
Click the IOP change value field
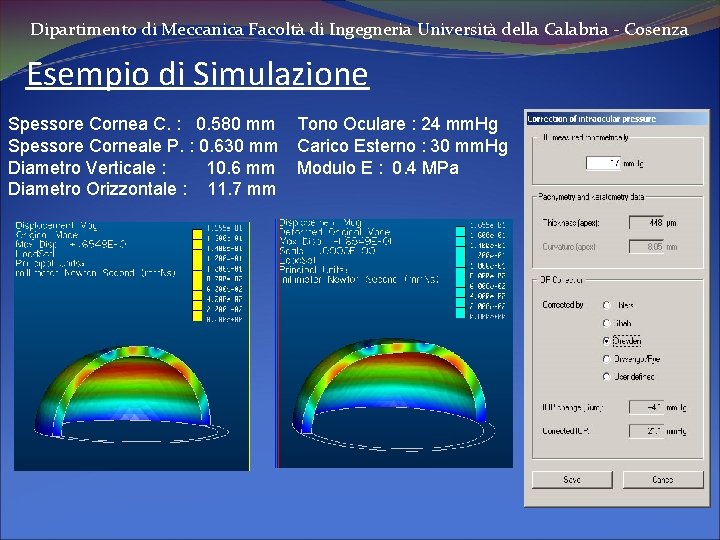pyautogui.click(x=647, y=407)
